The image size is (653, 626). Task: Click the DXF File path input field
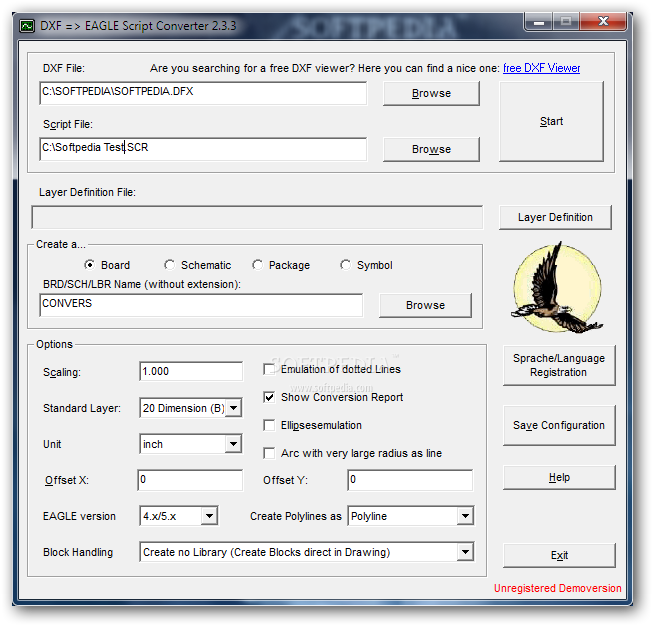[203, 93]
